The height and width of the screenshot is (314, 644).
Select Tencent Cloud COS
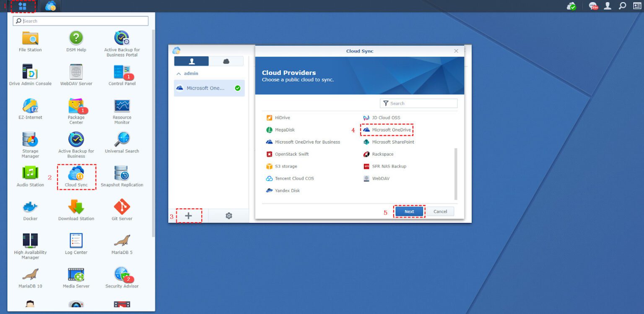[x=290, y=178]
